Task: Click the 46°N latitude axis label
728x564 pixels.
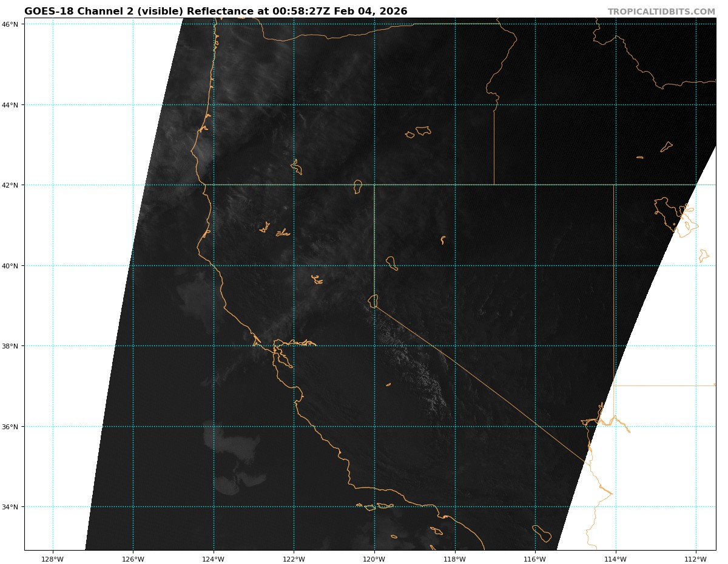Action: tap(13, 24)
